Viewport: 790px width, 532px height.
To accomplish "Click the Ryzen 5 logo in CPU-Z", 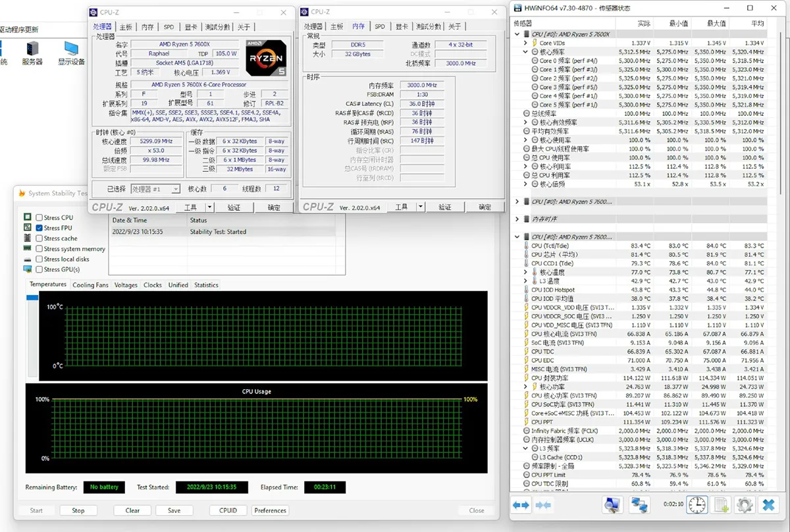I will [265, 59].
